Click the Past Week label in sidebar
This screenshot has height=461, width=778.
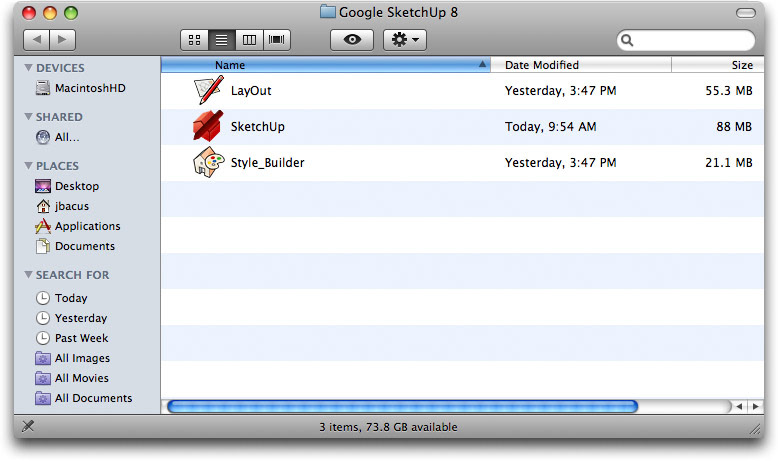(x=81, y=338)
